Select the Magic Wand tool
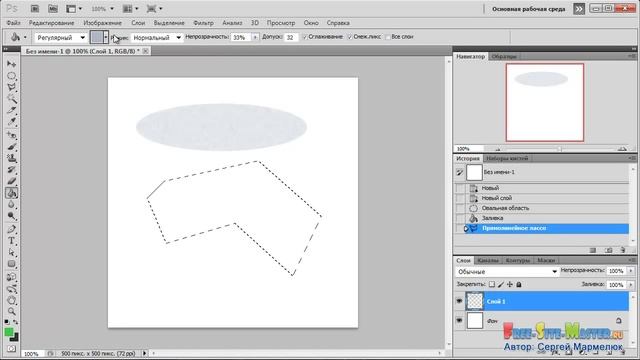Viewport: 640px width, 360px height. click(x=11, y=99)
